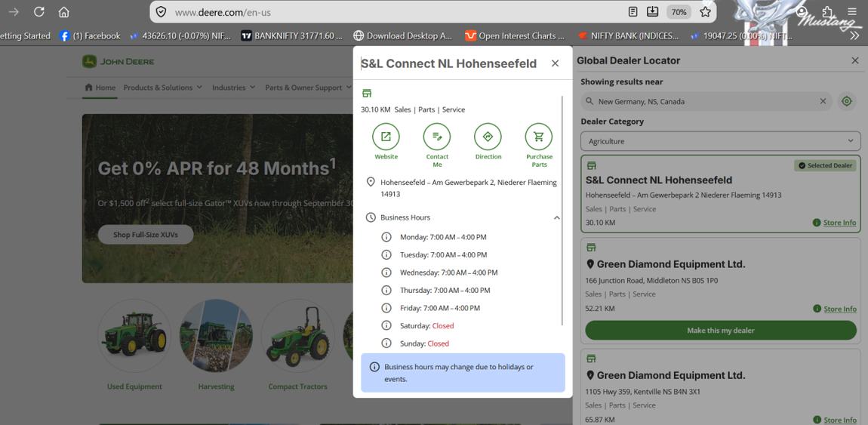
Task: Select Green Diamond Equipment Middleton card title
Action: pyautogui.click(x=671, y=264)
